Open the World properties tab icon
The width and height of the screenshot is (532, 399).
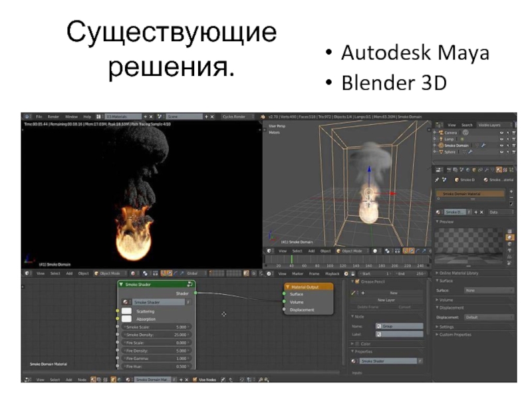click(x=468, y=170)
